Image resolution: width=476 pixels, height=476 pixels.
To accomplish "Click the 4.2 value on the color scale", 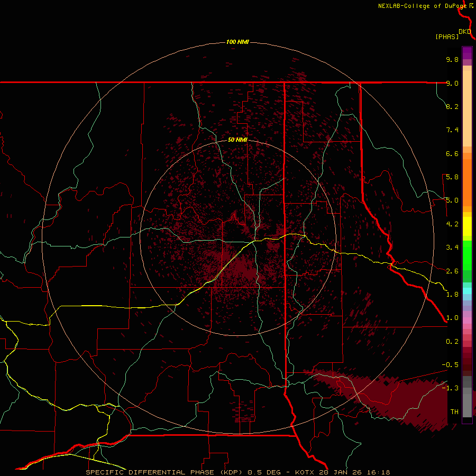I will click(x=452, y=224).
